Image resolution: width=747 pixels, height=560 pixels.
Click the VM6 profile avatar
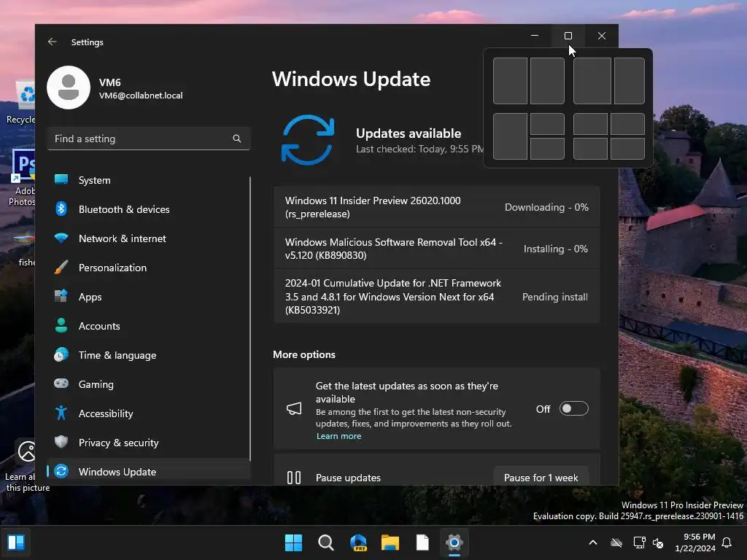click(69, 87)
